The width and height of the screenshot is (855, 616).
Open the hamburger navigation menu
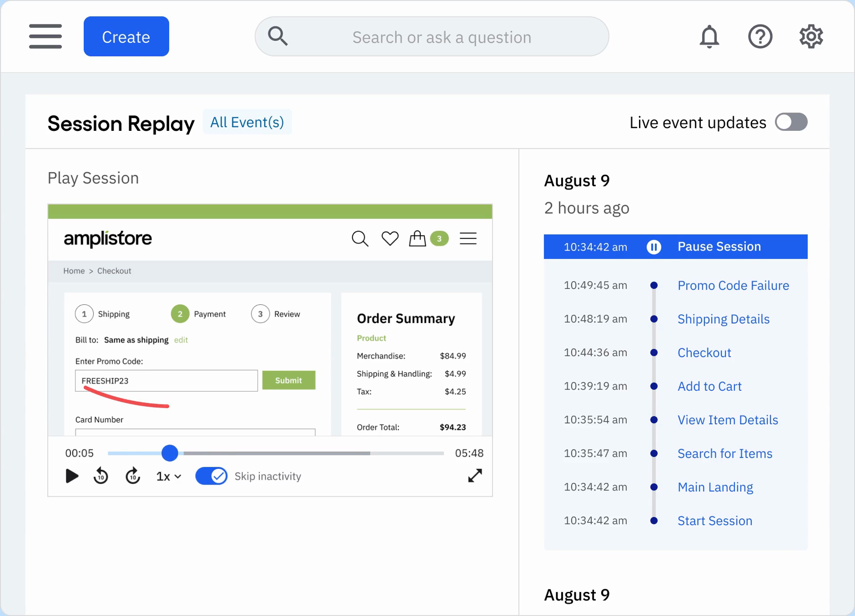(x=45, y=36)
